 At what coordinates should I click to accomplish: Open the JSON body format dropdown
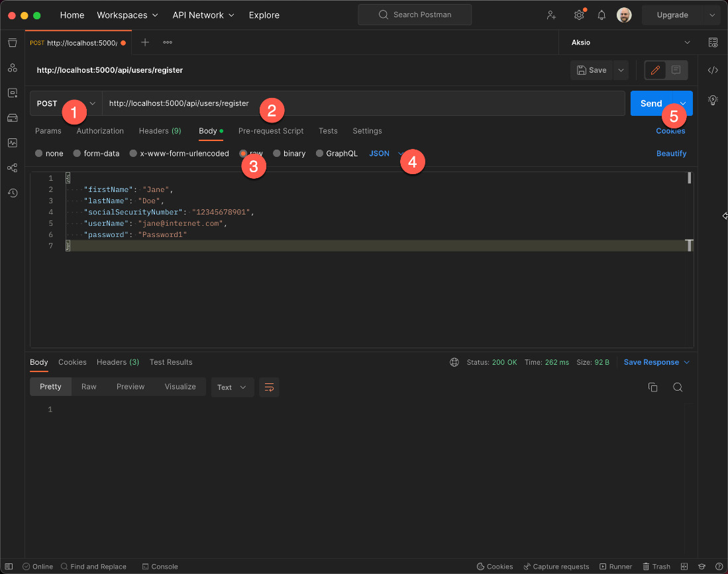click(x=386, y=154)
